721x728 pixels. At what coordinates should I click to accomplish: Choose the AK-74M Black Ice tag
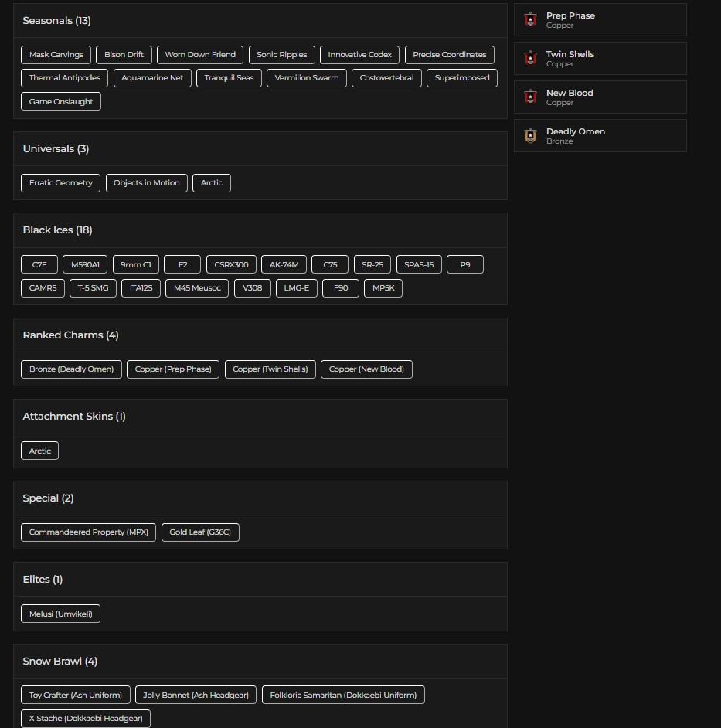284,265
